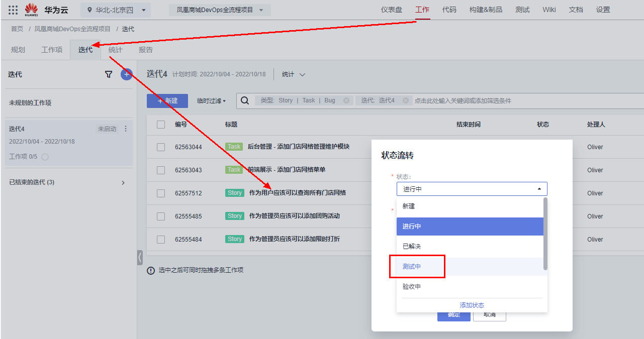Open the Wiki top menu
644x339 pixels.
point(549,10)
